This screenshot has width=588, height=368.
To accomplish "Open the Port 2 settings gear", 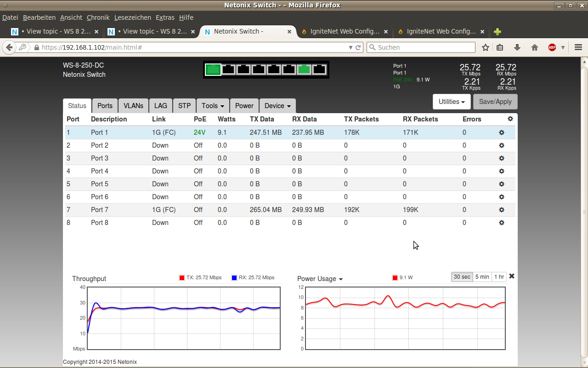I will tap(502, 145).
